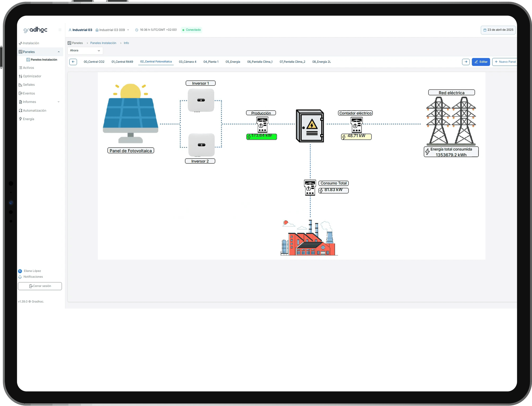The image size is (532, 406).
Task: Open the Industrial 03 009 installation dropdown
Action: tap(112, 30)
